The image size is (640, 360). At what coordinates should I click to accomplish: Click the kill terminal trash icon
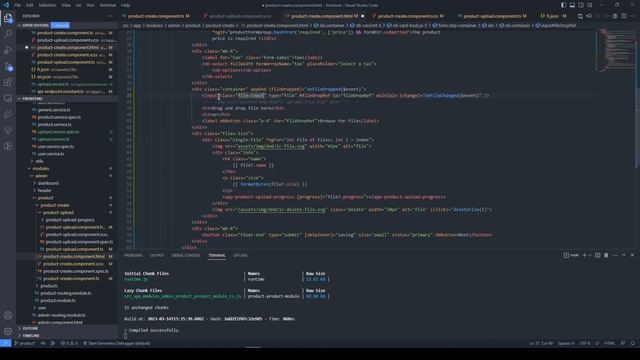point(606,255)
